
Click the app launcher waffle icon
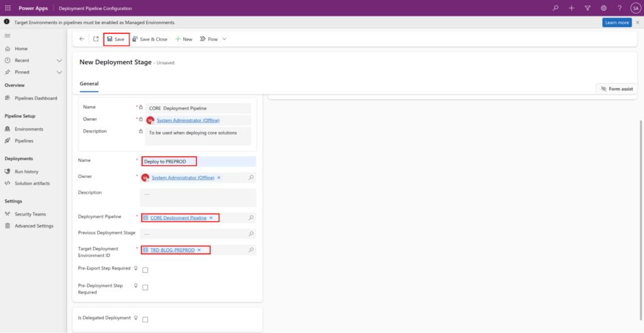8,8
